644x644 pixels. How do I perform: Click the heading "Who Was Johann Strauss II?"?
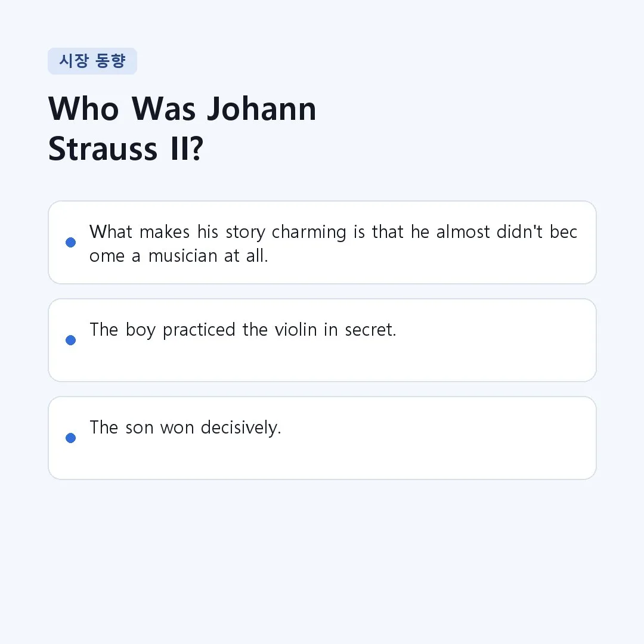(x=182, y=129)
